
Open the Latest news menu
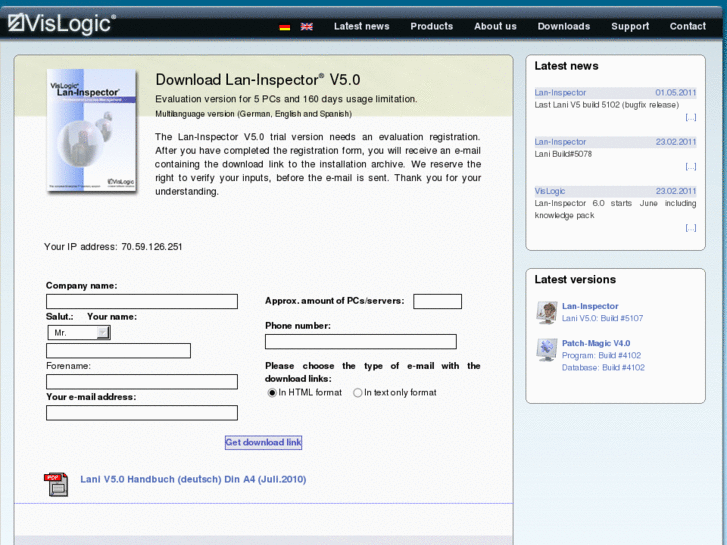[362, 26]
